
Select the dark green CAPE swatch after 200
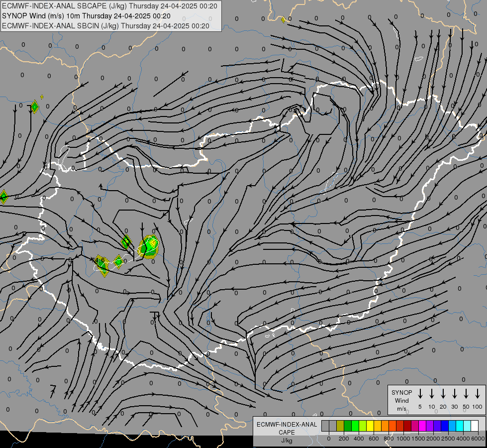[x=348, y=426]
